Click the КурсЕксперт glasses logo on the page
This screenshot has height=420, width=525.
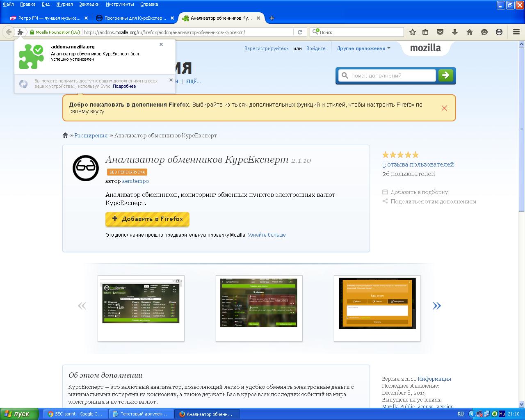[86, 168]
